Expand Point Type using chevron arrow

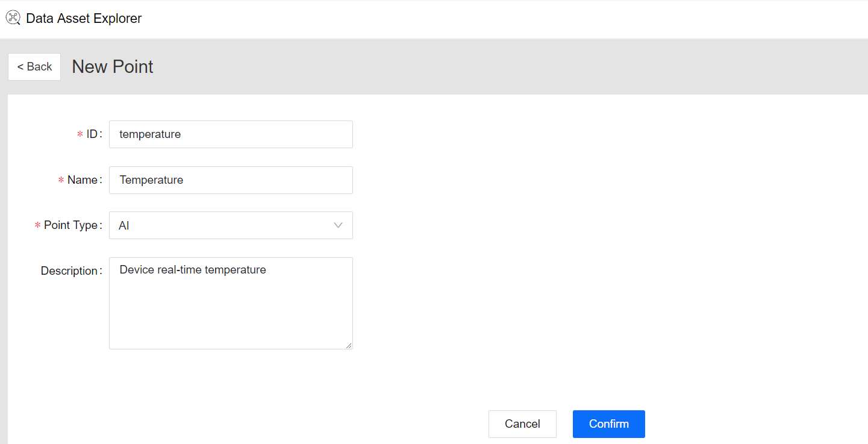coord(338,225)
